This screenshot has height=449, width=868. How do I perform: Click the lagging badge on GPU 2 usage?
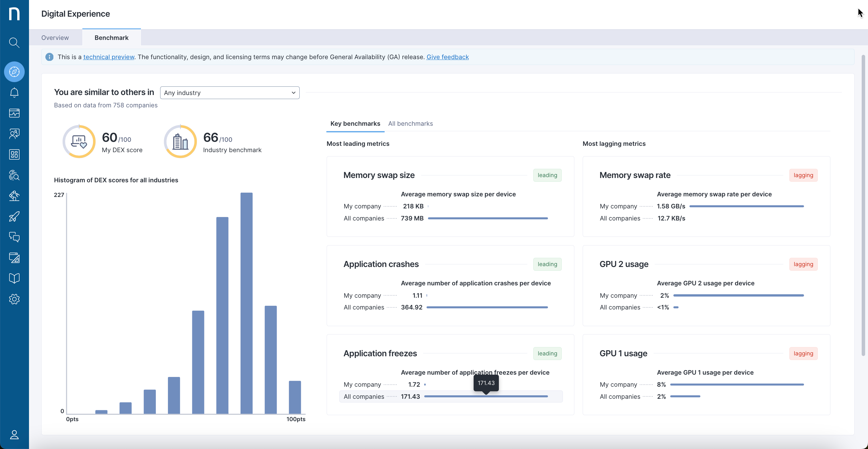803,264
